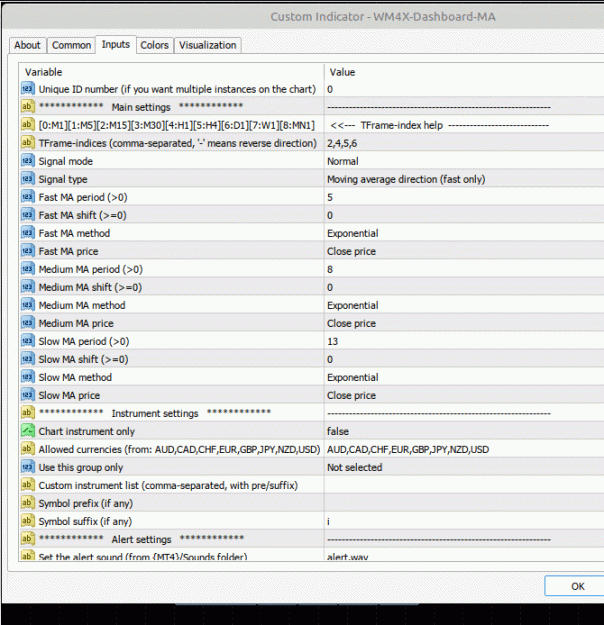This screenshot has height=625, width=604.
Task: Click the icon beside Signal mode
Action: click(28, 161)
